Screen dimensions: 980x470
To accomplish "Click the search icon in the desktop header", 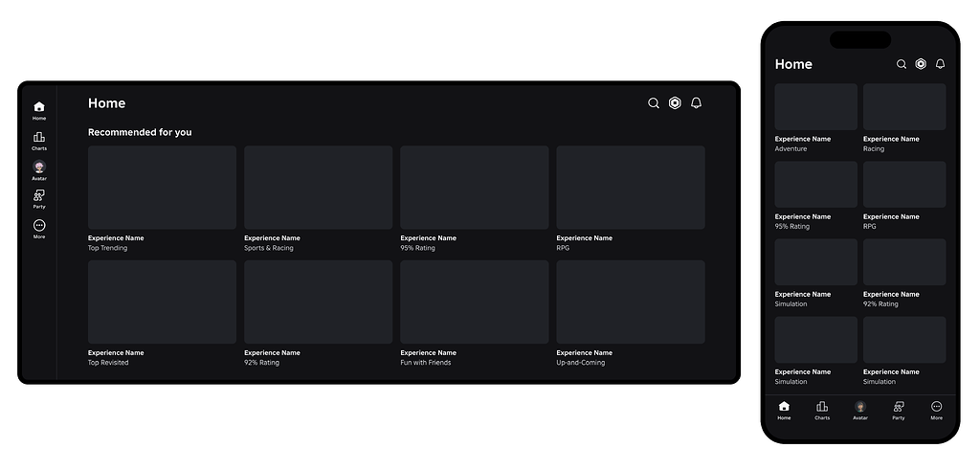I will (653, 103).
